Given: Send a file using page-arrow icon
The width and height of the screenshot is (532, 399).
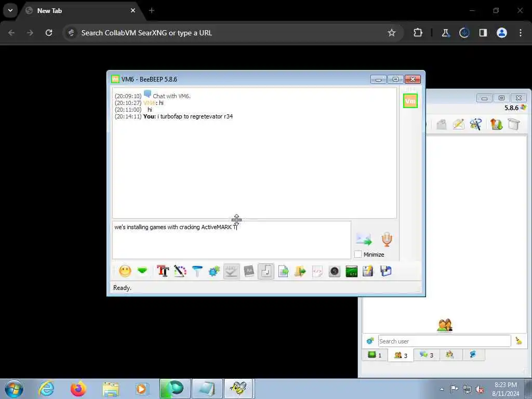Looking at the screenshot, I should tap(283, 271).
